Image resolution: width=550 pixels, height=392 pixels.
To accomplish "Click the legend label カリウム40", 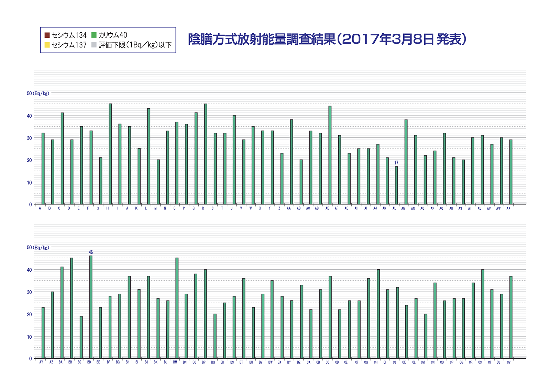I will [113, 35].
